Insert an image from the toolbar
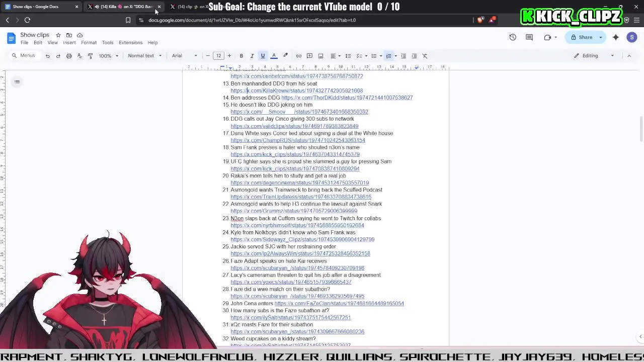644x362 pixels. [320, 56]
